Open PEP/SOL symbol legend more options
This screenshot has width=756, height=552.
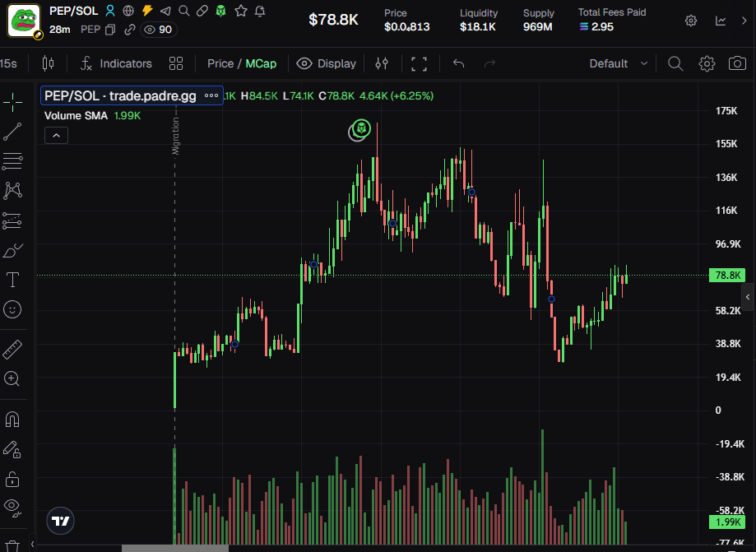pos(211,95)
